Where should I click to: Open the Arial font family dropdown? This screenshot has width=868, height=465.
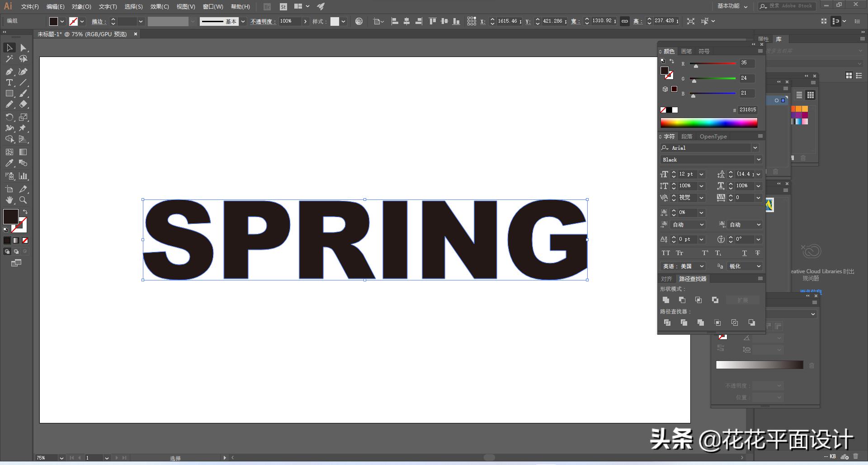(x=755, y=148)
